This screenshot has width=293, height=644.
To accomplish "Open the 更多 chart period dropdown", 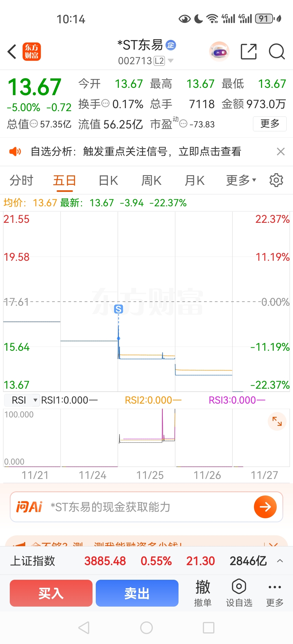I will pos(241,180).
